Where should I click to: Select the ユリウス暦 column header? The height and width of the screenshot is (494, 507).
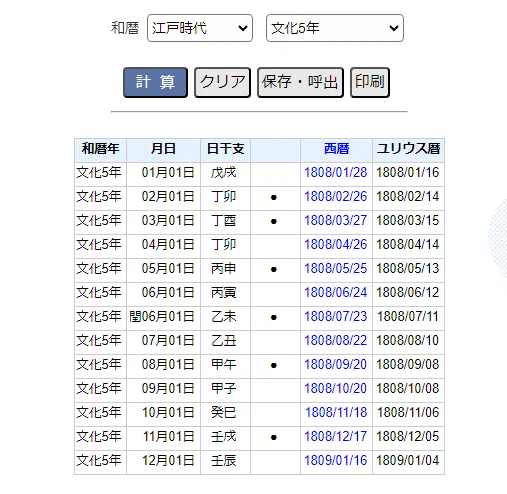[x=408, y=149]
